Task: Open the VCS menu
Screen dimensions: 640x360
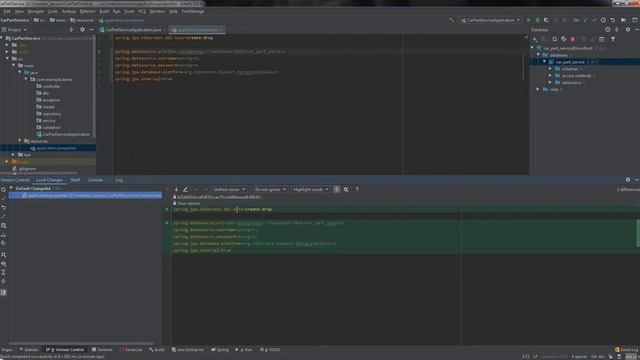Action: [x=142, y=11]
